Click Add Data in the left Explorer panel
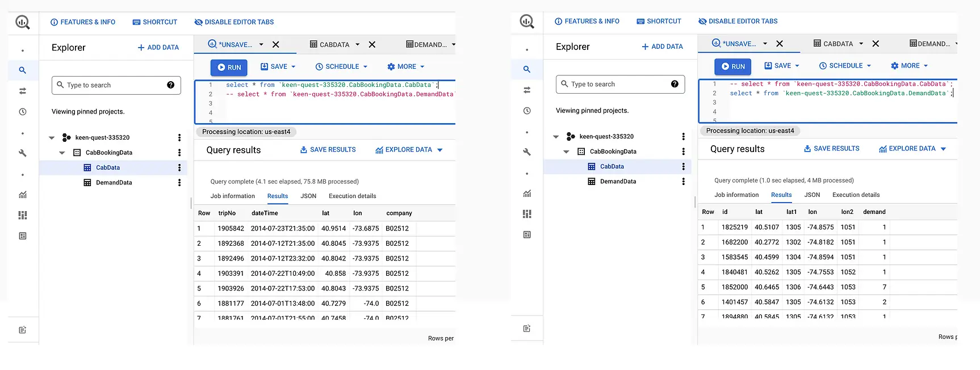980x370 pixels. [158, 48]
